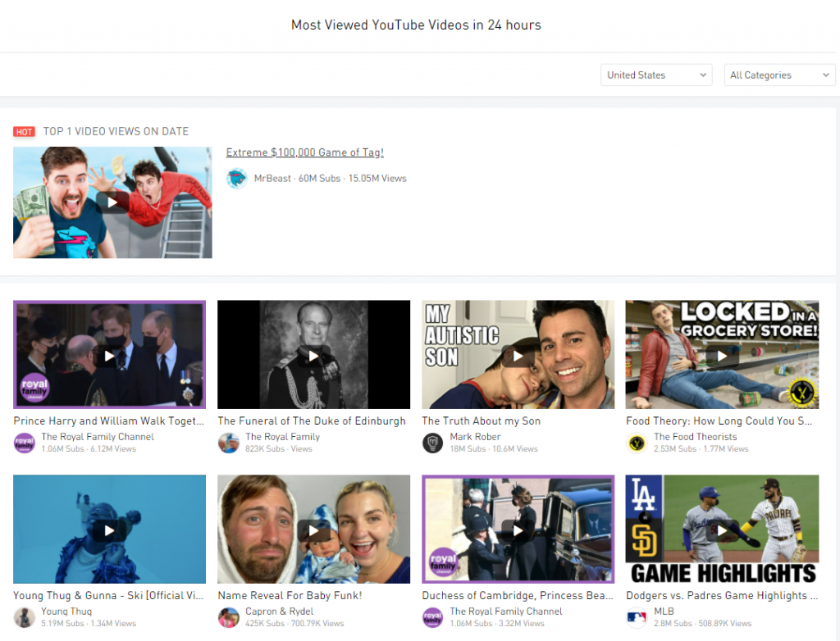
Task: Click the 18M Subs · 10.6M Views stats
Action: click(x=494, y=449)
